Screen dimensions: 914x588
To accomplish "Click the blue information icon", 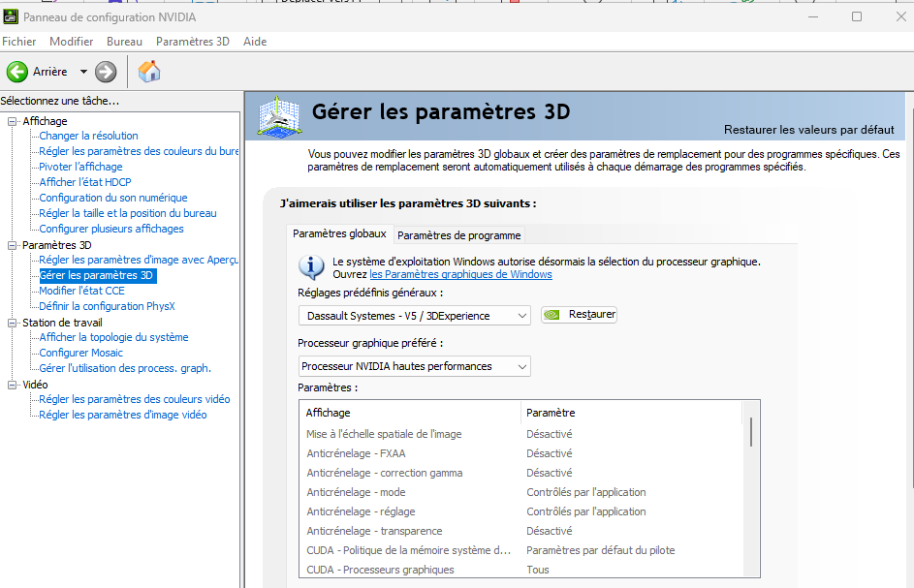I will point(311,267).
